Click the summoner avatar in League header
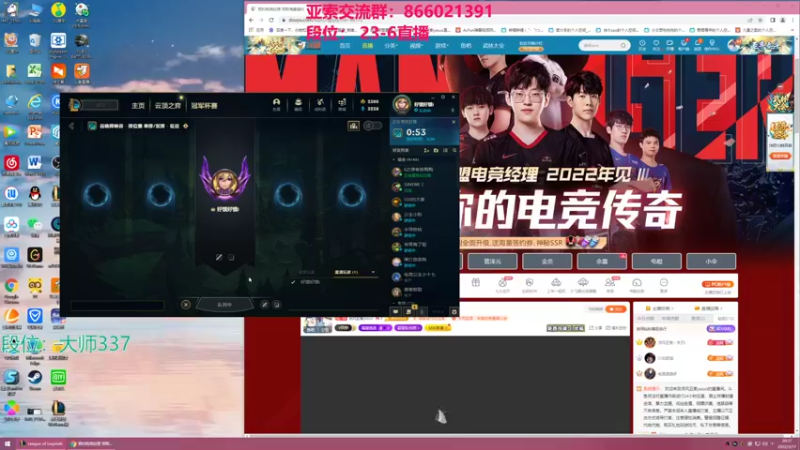Image resolution: width=800 pixels, height=450 pixels. [402, 105]
